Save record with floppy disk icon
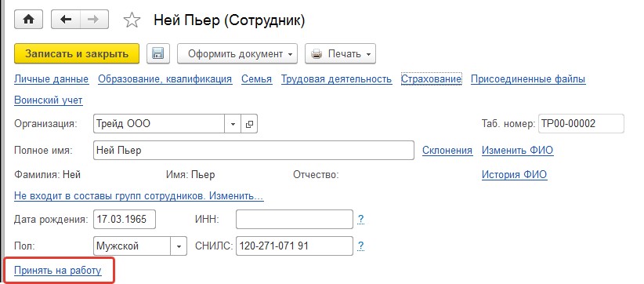The image size is (644, 284). [158, 54]
